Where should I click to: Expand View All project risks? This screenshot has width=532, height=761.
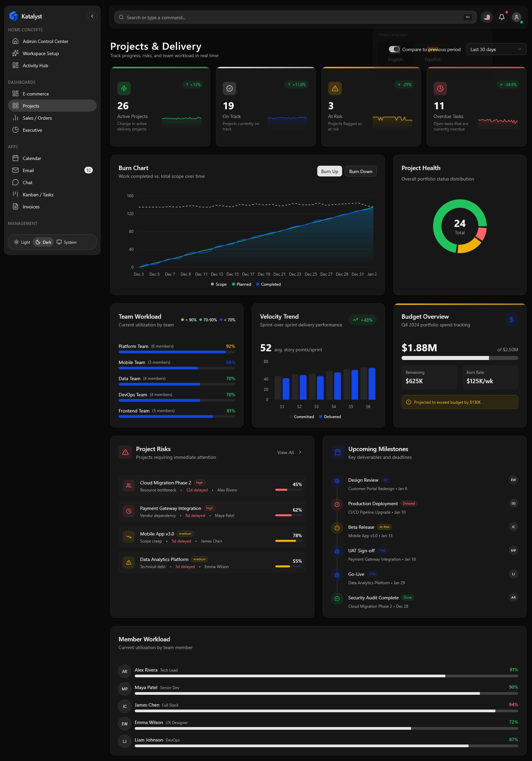coord(289,452)
